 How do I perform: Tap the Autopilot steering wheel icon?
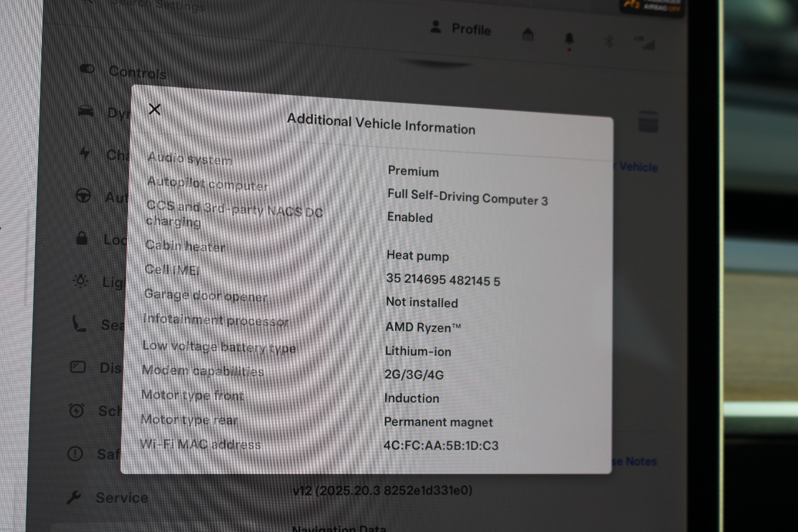(x=83, y=196)
